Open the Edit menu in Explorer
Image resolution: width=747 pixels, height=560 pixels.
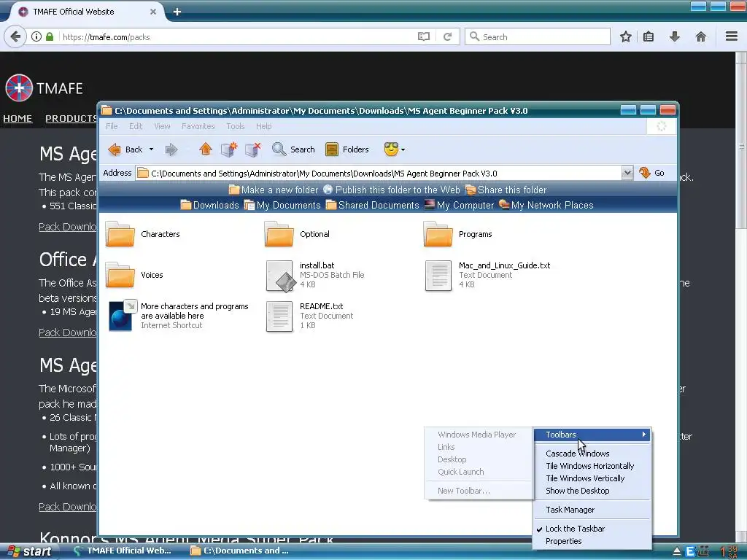coord(136,126)
